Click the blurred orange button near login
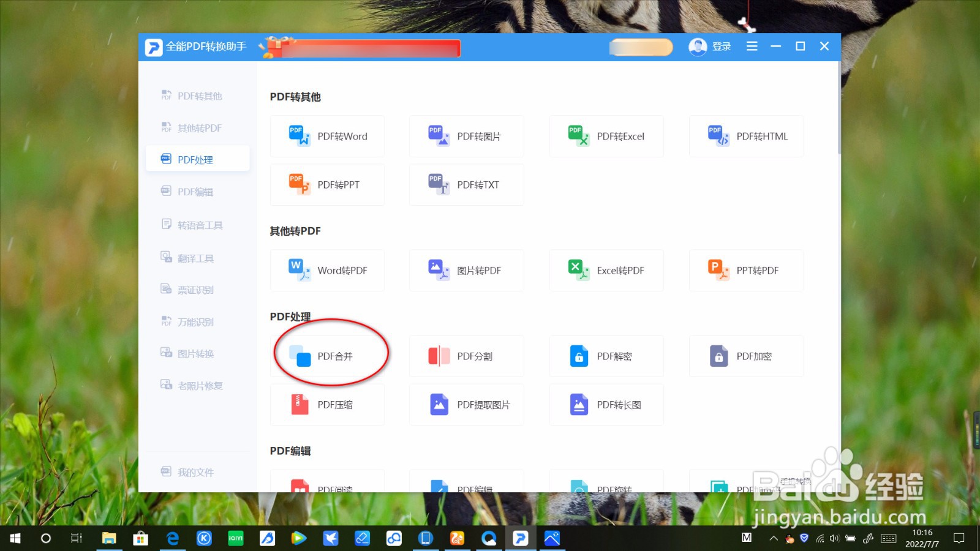The width and height of the screenshot is (980, 551). click(x=641, y=47)
